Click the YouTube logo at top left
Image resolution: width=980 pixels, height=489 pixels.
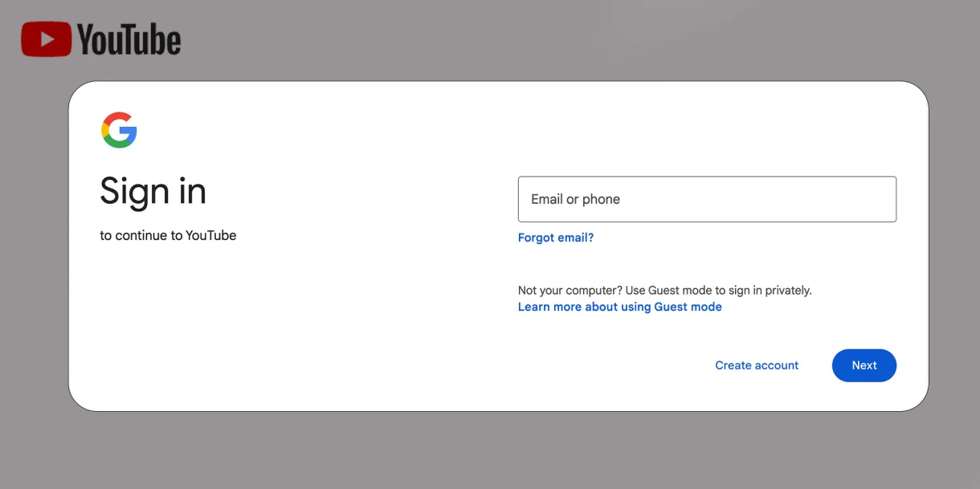[101, 39]
